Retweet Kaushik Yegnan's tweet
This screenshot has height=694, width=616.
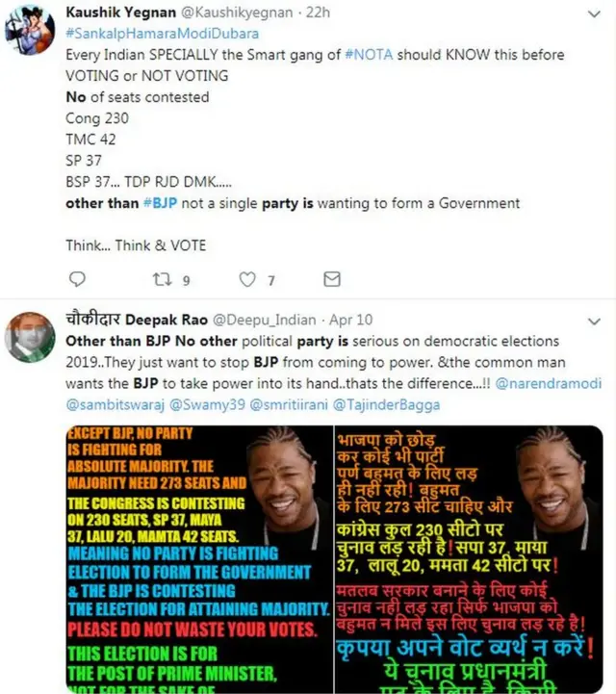pos(162,279)
